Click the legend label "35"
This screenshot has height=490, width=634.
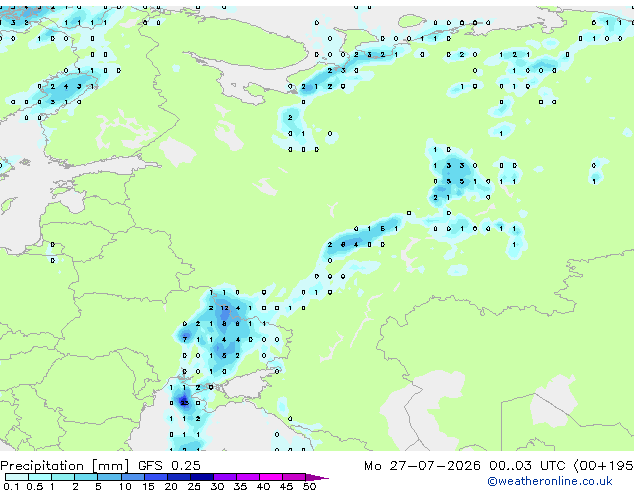(x=240, y=486)
